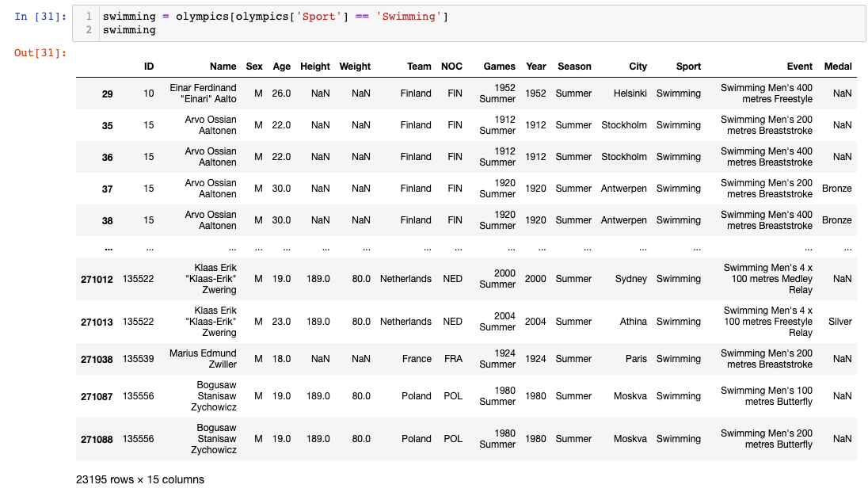Click France in the Team column
The image size is (868, 496).
tap(417, 359)
